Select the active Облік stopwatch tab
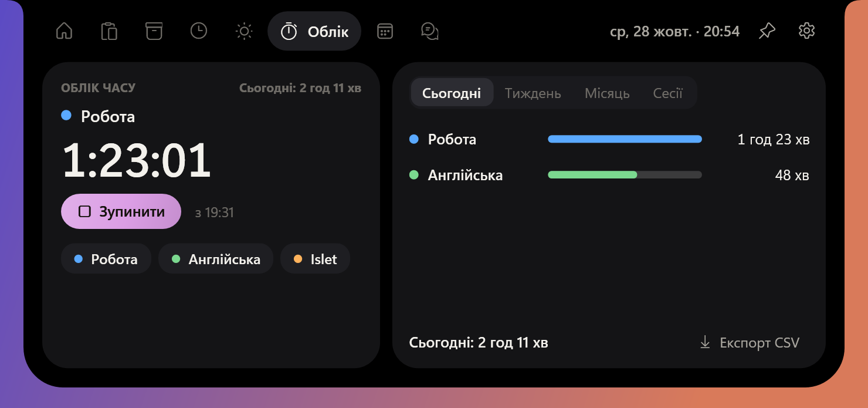The image size is (868, 408). click(x=314, y=31)
